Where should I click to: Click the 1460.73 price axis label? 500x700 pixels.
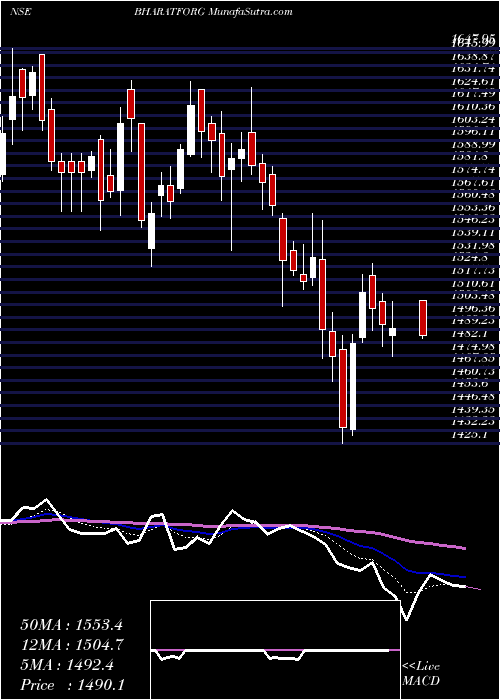click(x=473, y=372)
